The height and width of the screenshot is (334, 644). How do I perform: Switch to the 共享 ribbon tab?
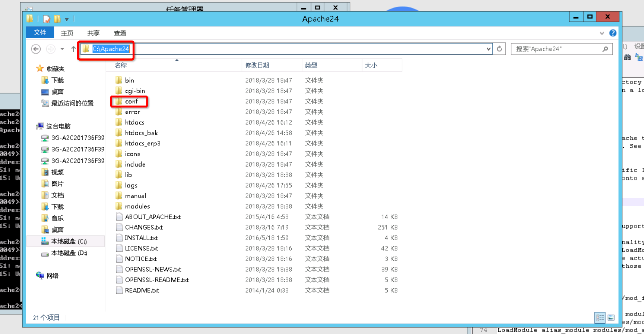93,33
